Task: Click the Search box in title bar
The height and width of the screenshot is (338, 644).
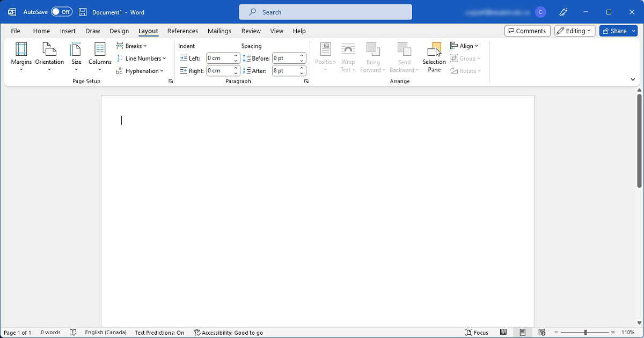Action: 325,12
